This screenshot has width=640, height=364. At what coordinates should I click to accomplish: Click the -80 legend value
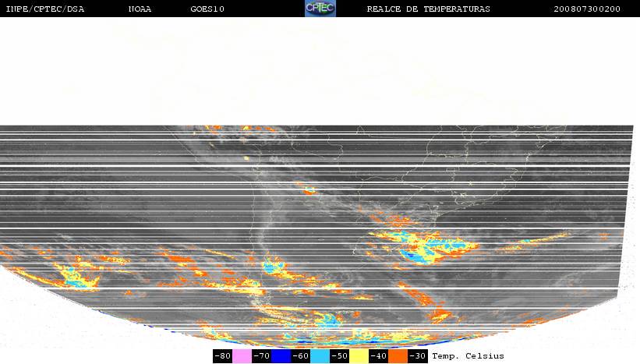(223, 356)
